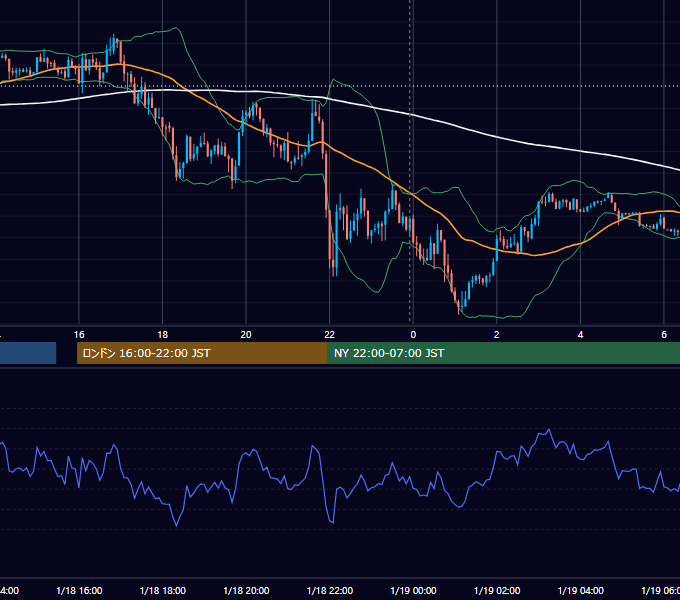
Task: Click the 1/19 00:00 date label
Action: (x=413, y=591)
